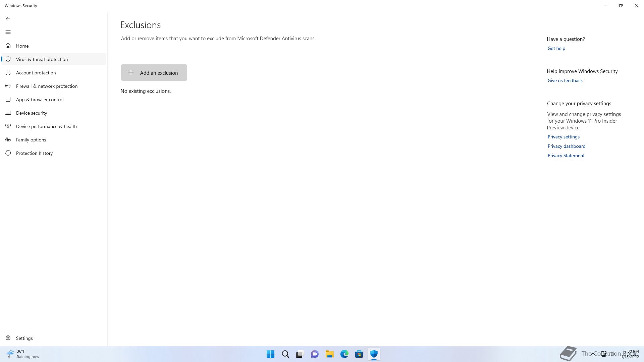Click the Family options people icon
This screenshot has height=362, width=644.
click(8, 140)
